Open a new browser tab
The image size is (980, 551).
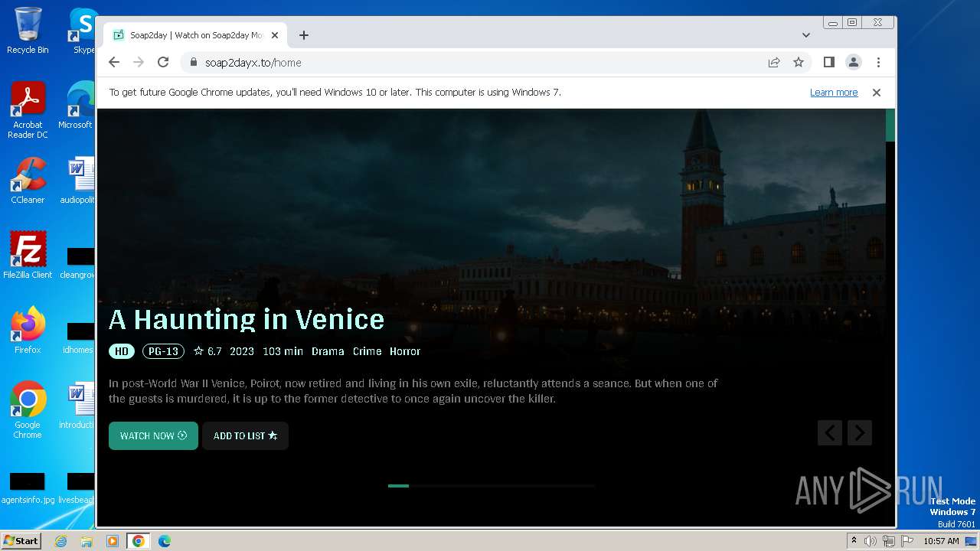coord(304,35)
